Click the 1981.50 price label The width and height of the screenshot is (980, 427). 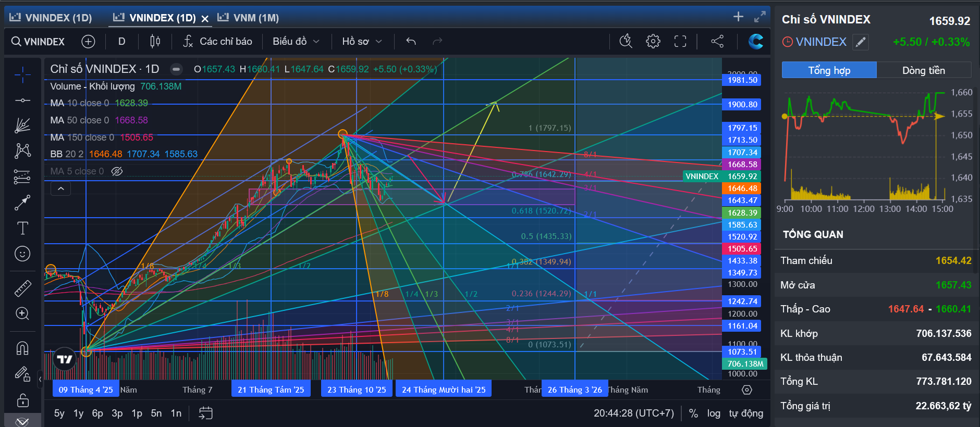[x=742, y=80]
